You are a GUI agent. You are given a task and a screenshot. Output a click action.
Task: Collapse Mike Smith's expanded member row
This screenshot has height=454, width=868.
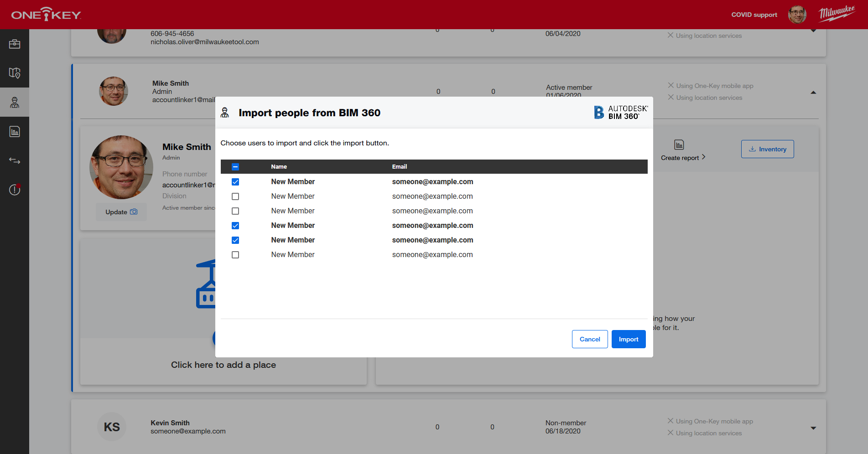click(813, 93)
